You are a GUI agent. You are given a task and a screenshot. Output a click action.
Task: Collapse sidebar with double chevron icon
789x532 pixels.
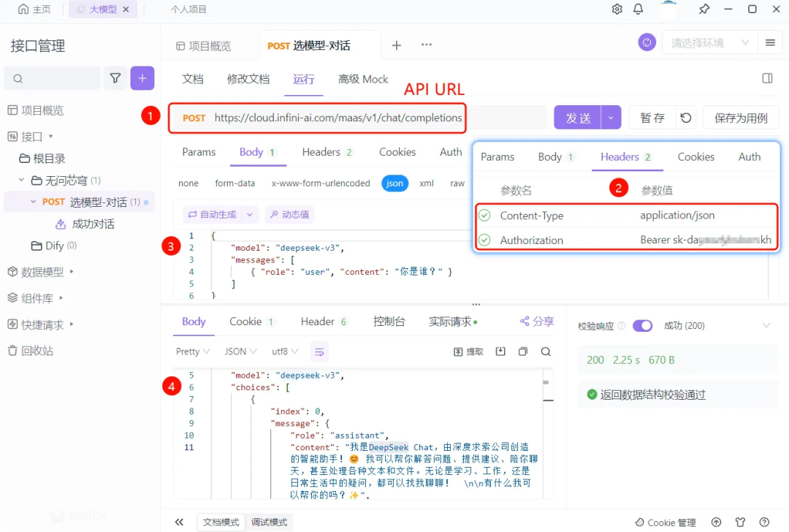[179, 522]
